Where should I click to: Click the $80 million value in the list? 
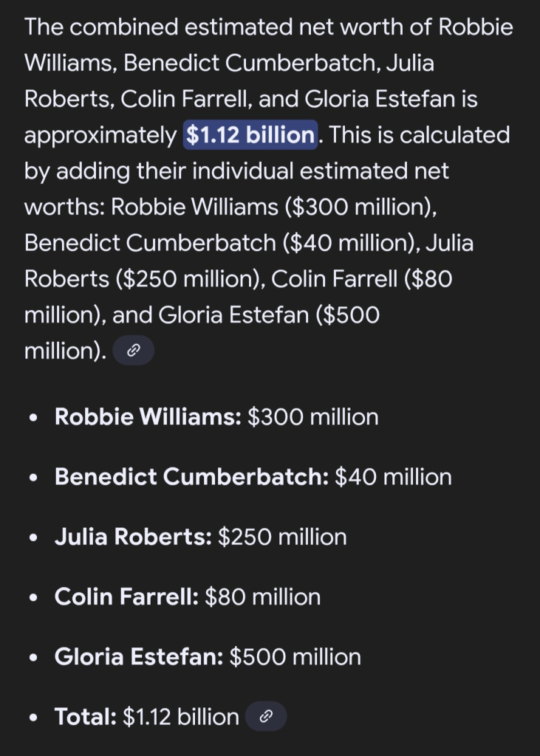pyautogui.click(x=262, y=597)
